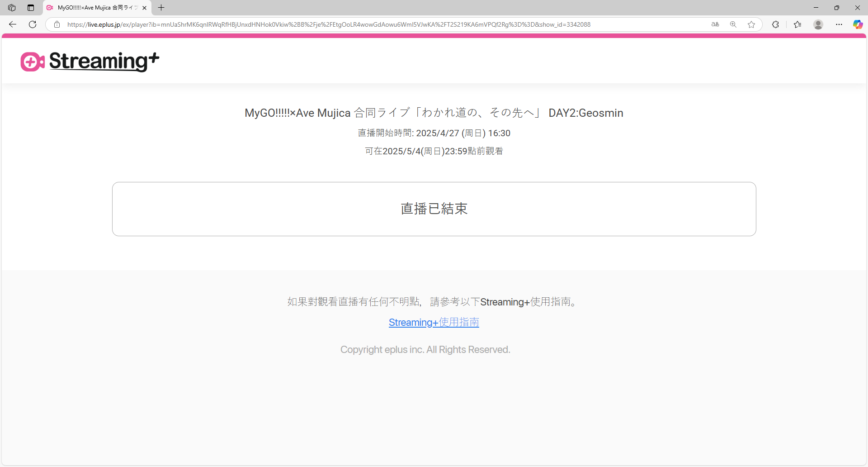Click Copyright eplus inc. text
Screen dimensions: 868x467
[425, 350]
